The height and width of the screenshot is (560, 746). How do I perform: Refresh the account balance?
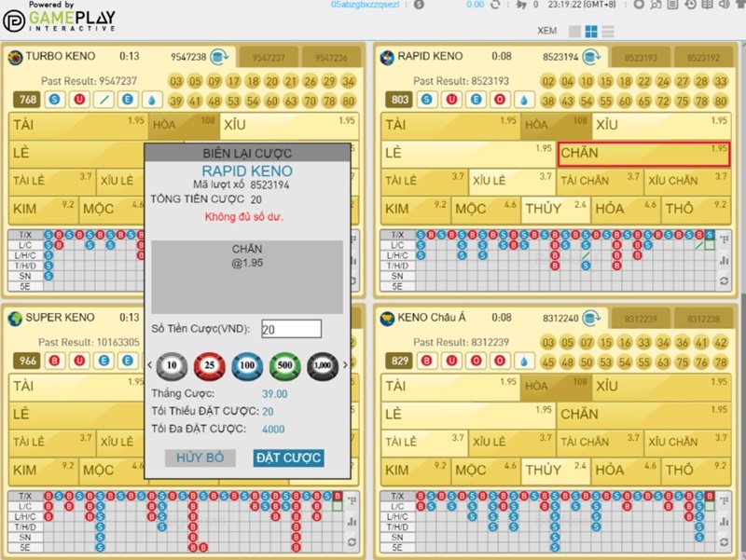click(x=495, y=5)
